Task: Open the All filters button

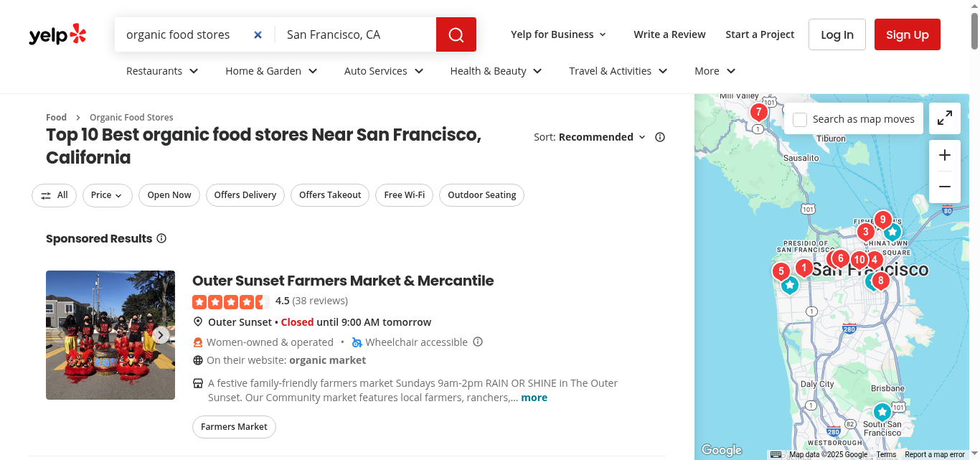Action: click(54, 195)
